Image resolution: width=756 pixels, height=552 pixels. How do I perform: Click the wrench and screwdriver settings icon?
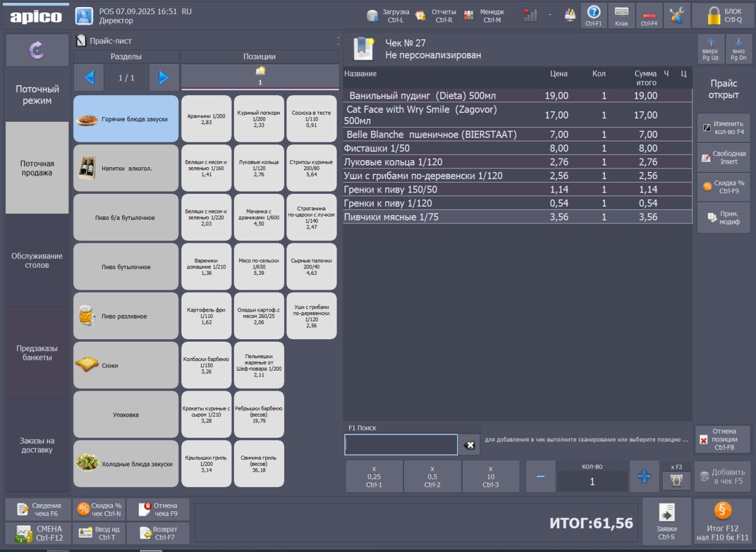tap(676, 15)
